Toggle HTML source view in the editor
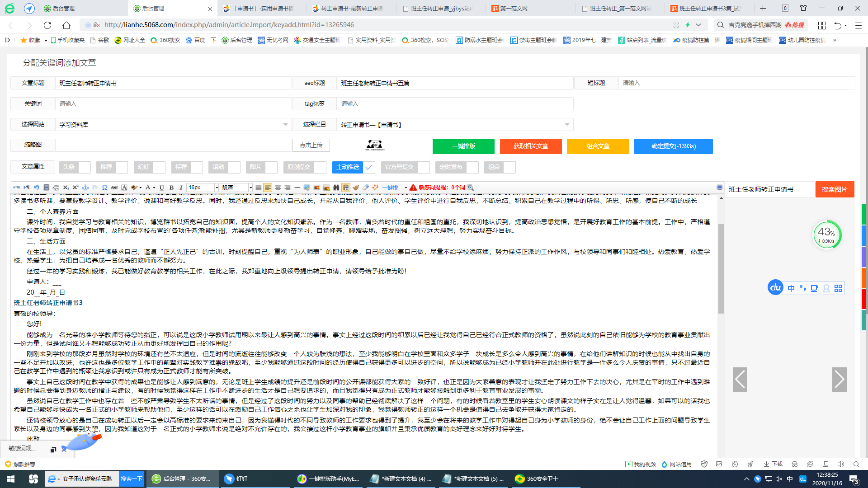Image resolution: width=868 pixels, height=488 pixels. click(16, 187)
